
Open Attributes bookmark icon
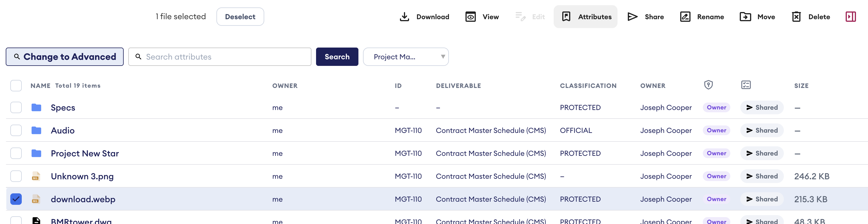point(566,17)
